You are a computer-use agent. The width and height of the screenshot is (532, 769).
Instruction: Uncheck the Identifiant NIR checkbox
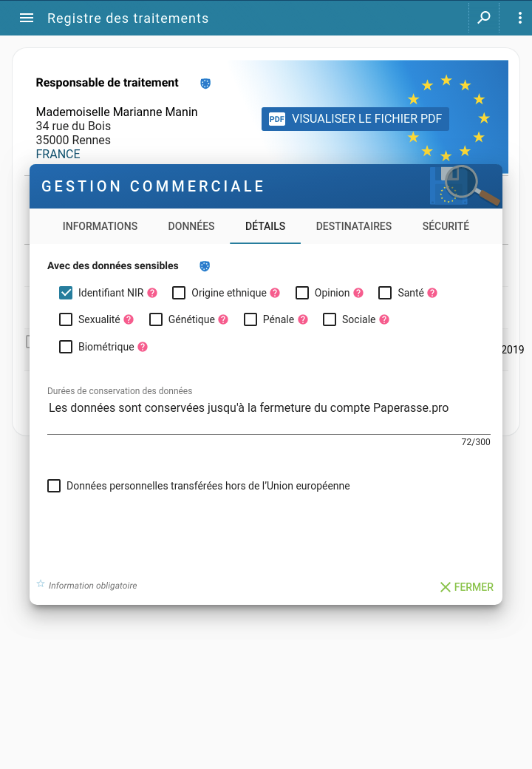[x=66, y=293]
